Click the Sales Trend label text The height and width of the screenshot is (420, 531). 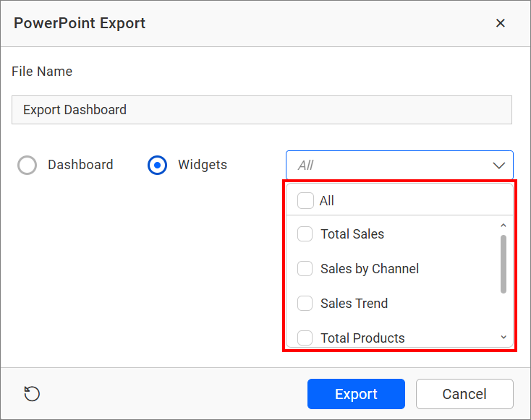(x=354, y=304)
